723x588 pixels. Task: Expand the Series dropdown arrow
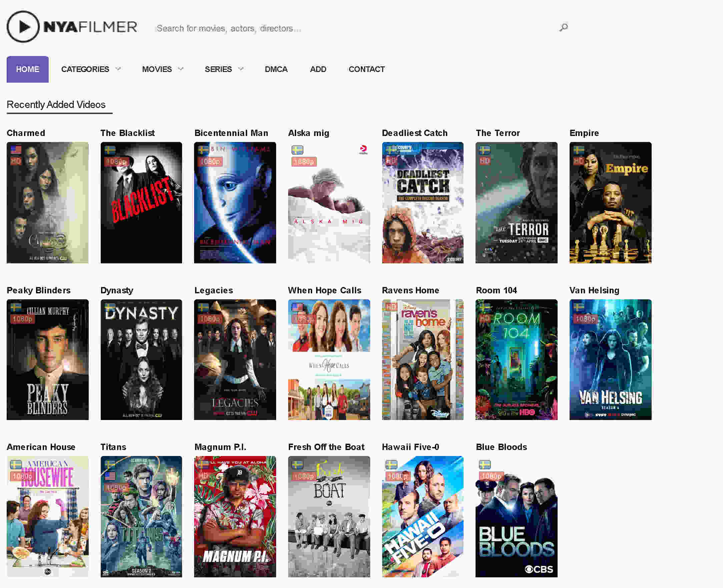(241, 69)
